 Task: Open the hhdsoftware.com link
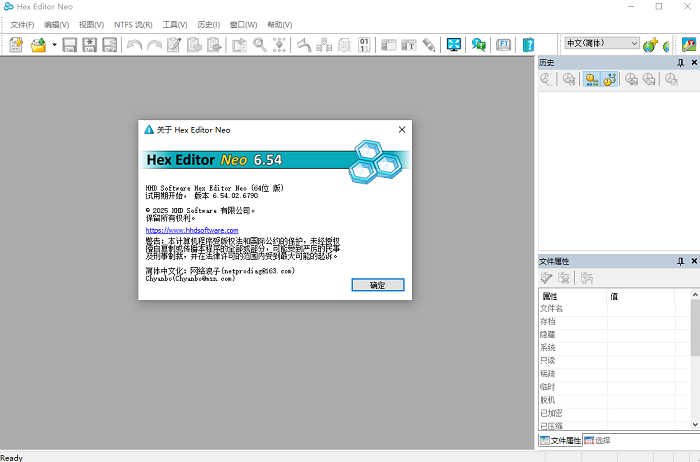[192, 230]
